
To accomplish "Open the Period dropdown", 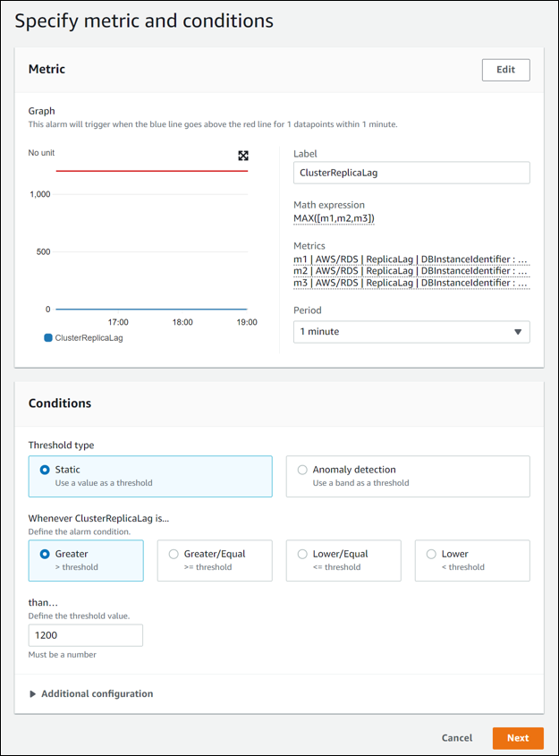I will pyautogui.click(x=411, y=331).
